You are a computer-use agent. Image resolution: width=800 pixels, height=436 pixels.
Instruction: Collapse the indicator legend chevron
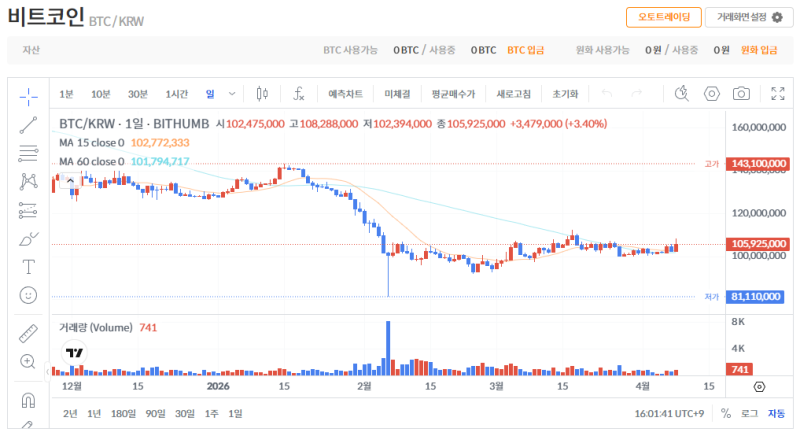(x=70, y=181)
